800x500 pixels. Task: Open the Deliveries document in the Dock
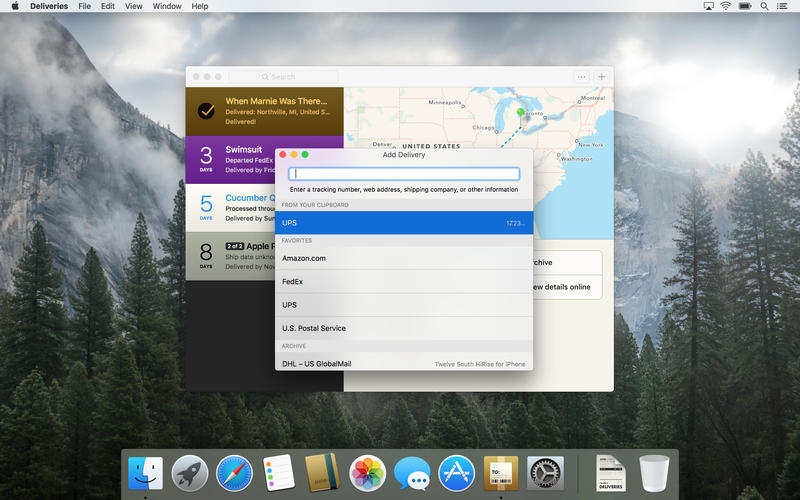coord(611,473)
